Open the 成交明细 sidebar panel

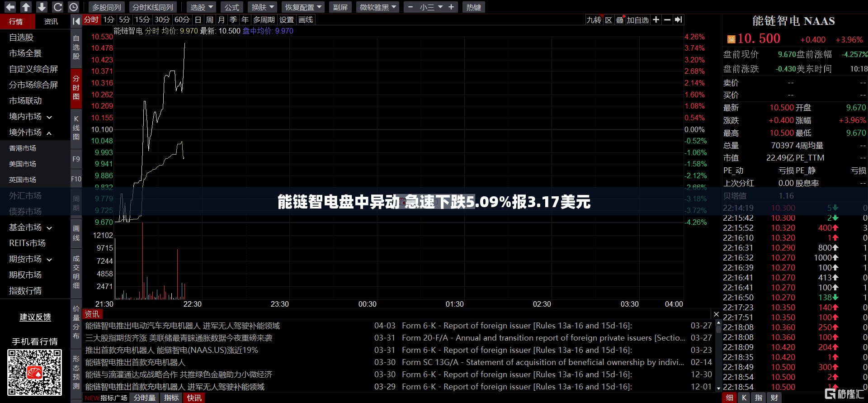coord(76,272)
